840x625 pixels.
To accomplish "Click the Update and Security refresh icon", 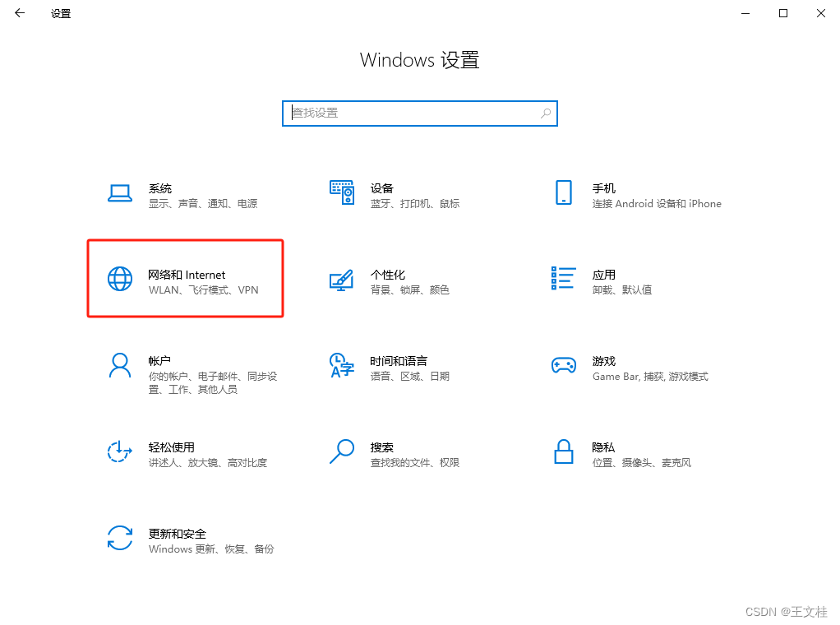I will click(120, 538).
